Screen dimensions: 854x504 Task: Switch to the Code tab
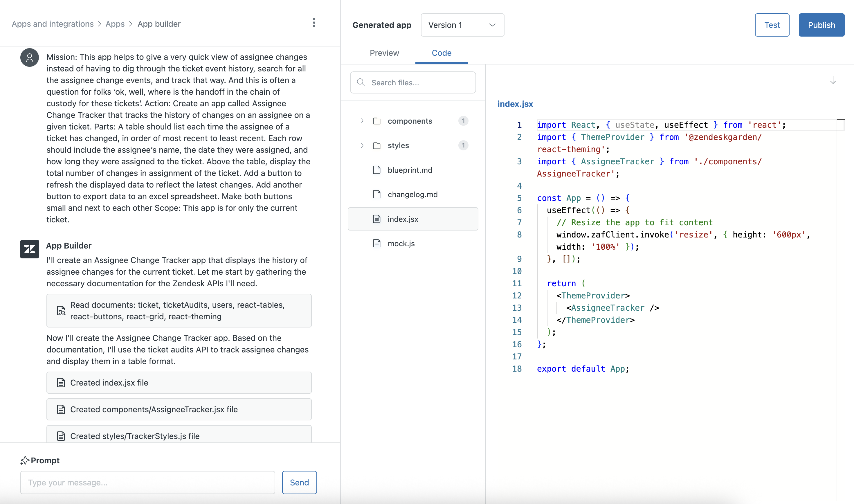click(442, 53)
